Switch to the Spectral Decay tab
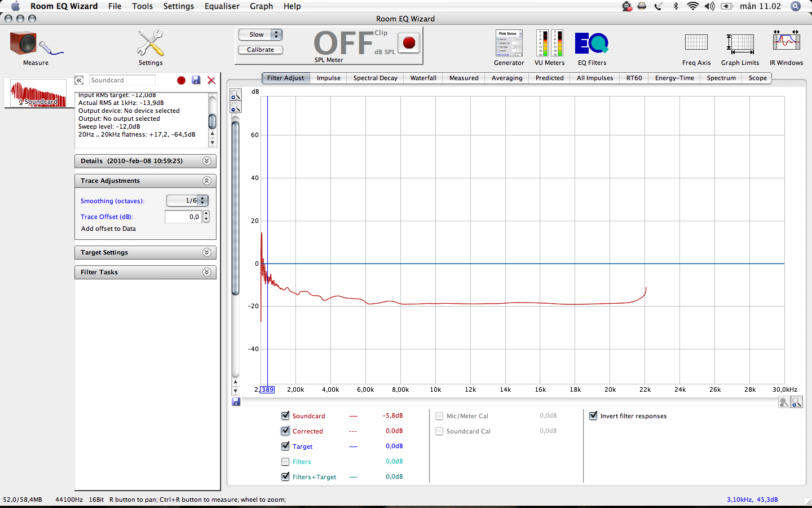The width and height of the screenshot is (812, 508). [x=375, y=78]
